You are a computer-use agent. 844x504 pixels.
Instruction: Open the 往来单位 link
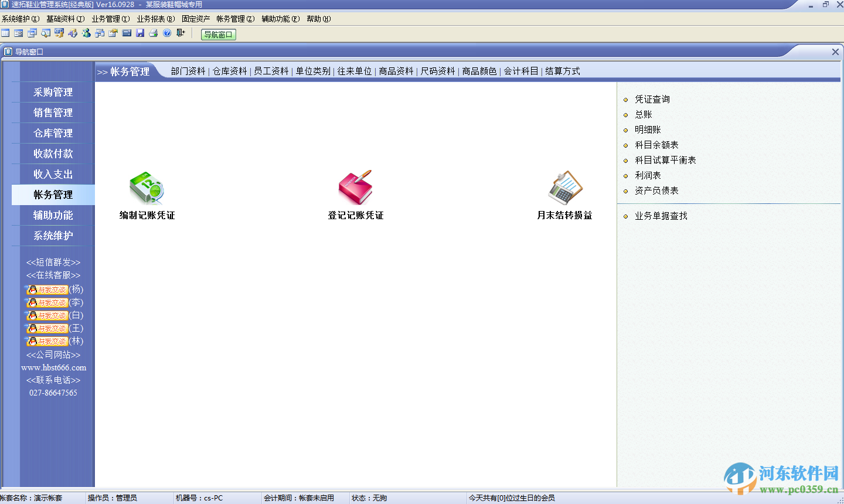pyautogui.click(x=355, y=71)
